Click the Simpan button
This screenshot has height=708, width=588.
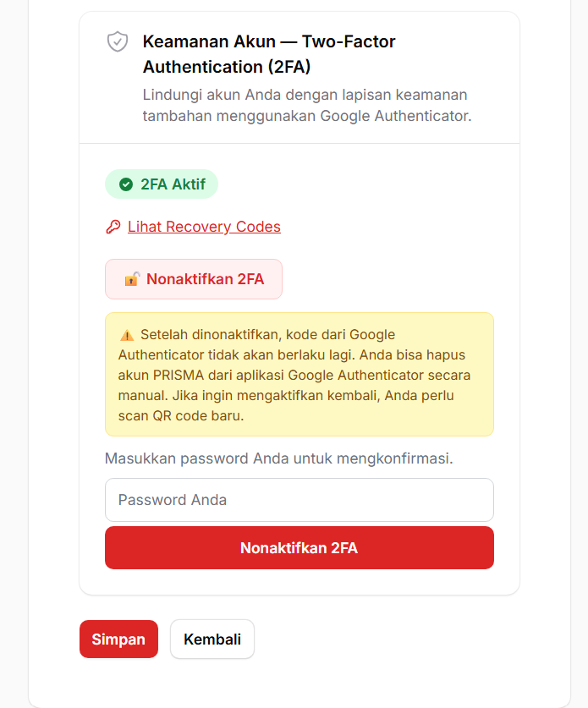(118, 639)
